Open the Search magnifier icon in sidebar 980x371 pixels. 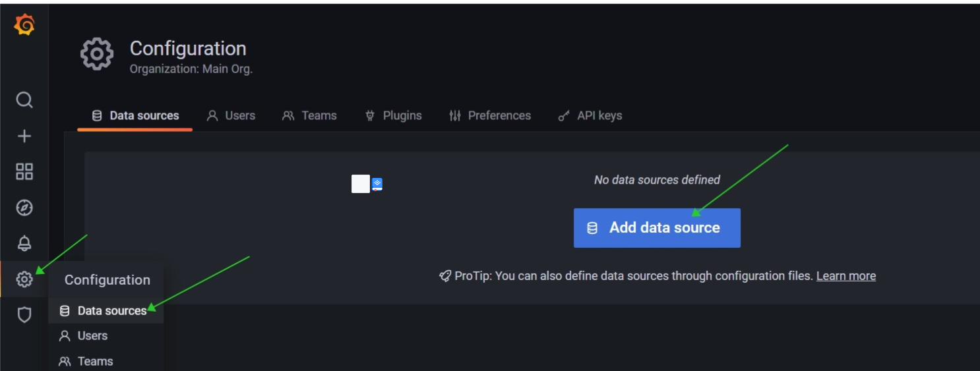click(24, 100)
